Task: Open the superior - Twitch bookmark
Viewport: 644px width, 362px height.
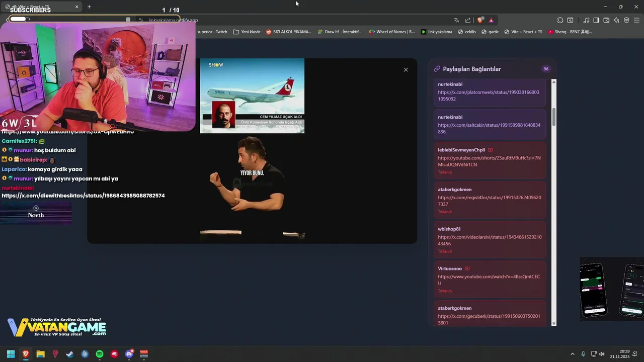Action: coord(212,32)
